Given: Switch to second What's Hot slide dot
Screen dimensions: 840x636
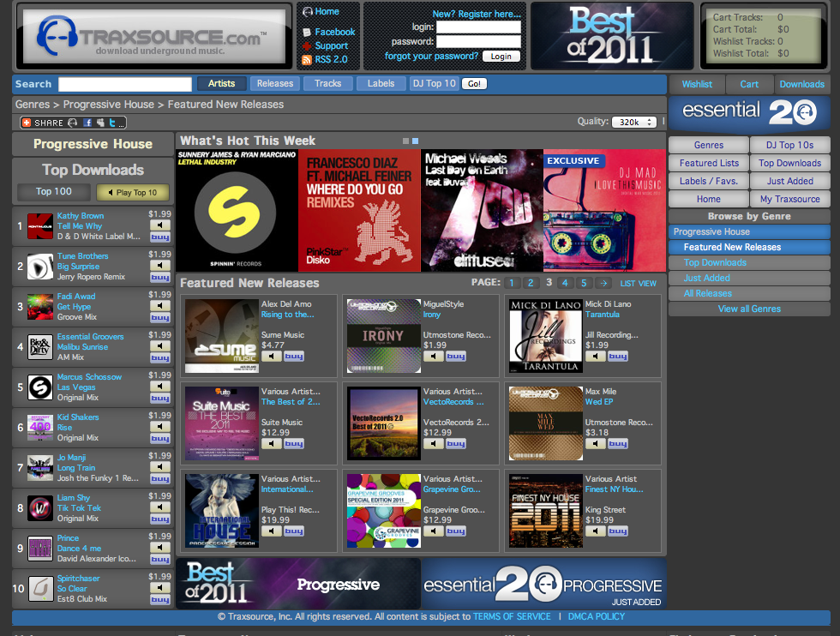Looking at the screenshot, I should [x=415, y=141].
